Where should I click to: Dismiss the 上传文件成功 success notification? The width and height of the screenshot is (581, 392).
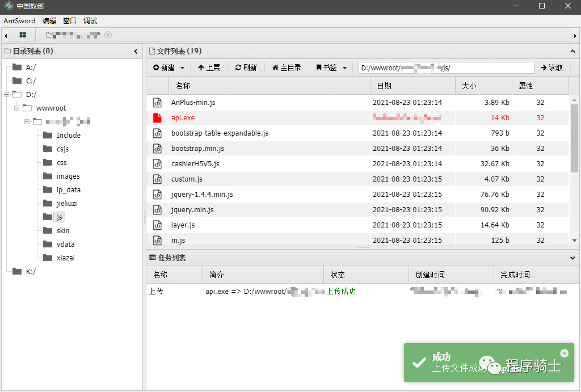[x=564, y=353]
